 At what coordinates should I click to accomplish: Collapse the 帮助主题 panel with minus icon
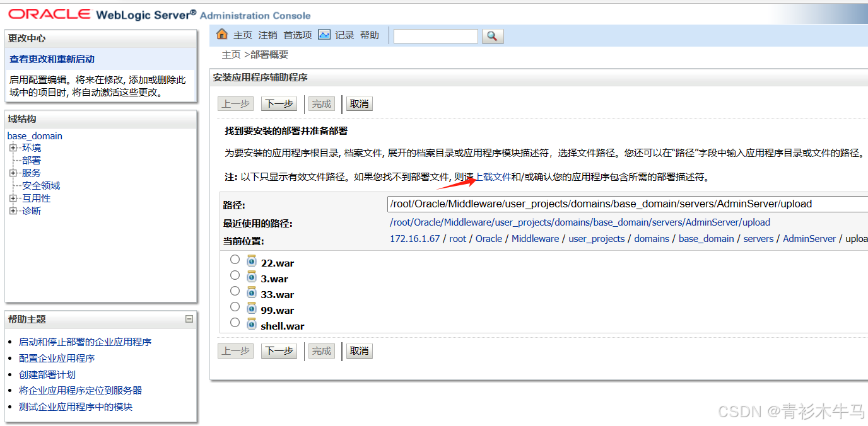(189, 319)
